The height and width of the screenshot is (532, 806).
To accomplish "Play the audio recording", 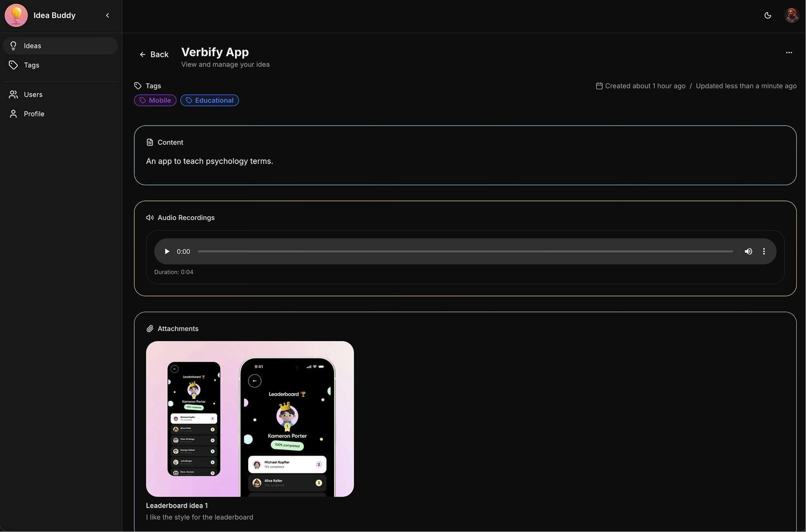I will pos(167,251).
